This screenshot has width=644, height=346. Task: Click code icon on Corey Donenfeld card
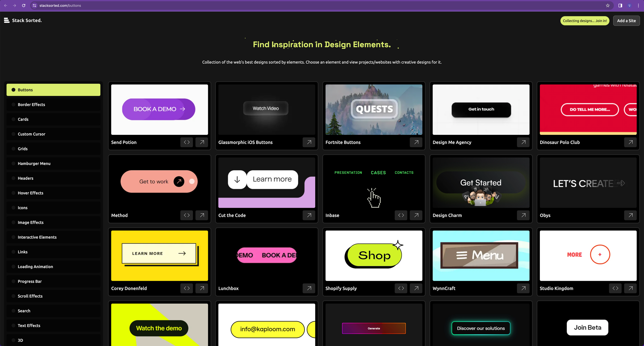pos(186,288)
